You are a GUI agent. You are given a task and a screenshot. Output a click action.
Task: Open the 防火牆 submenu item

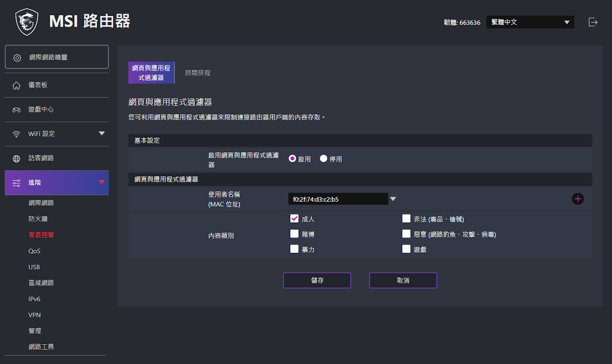tap(38, 218)
